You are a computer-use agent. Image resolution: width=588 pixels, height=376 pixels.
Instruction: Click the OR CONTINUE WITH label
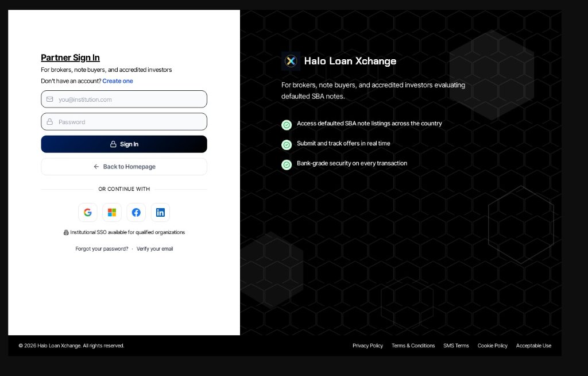(x=124, y=189)
